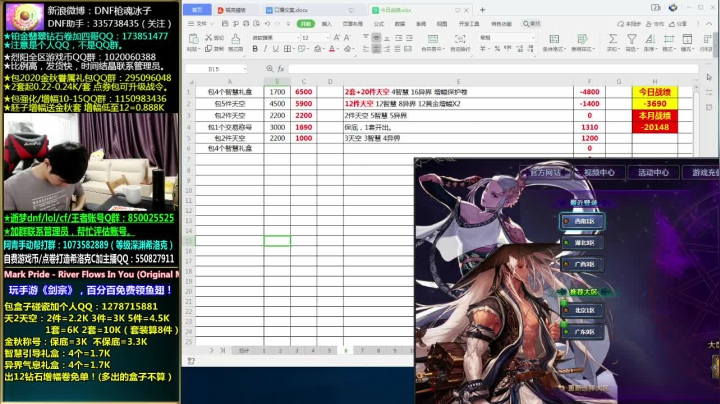Viewport: 720px width, 404px height.
Task: Click the Print Preview icon
Action: coord(257,23)
